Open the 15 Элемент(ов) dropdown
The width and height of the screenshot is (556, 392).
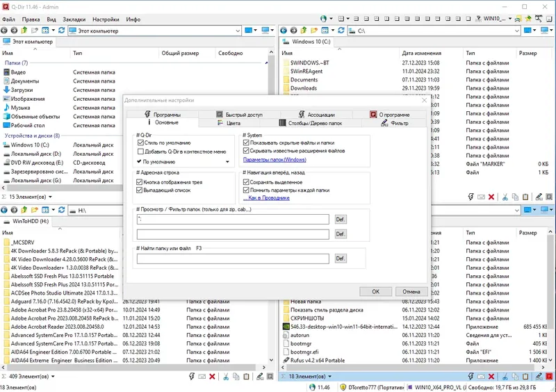coord(50,197)
